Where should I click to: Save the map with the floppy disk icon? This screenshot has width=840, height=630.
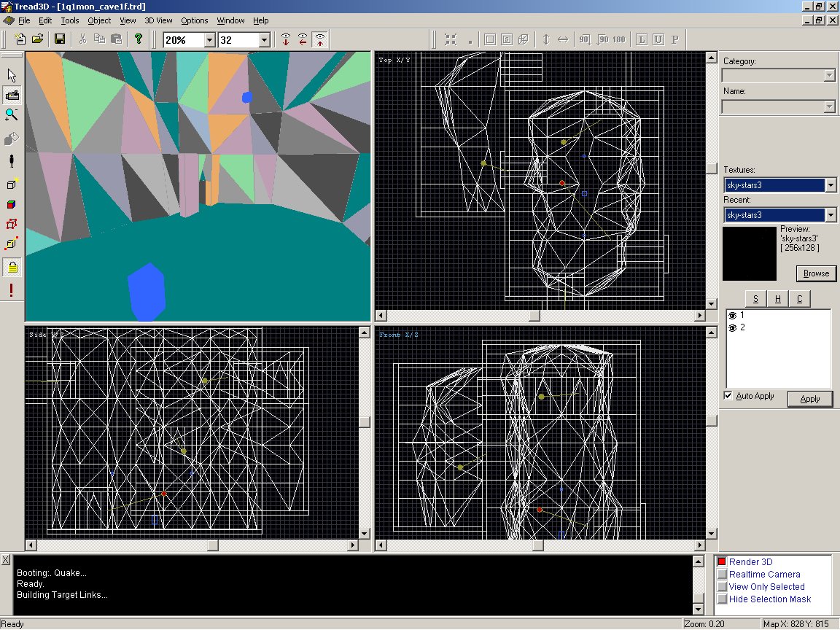coord(60,39)
